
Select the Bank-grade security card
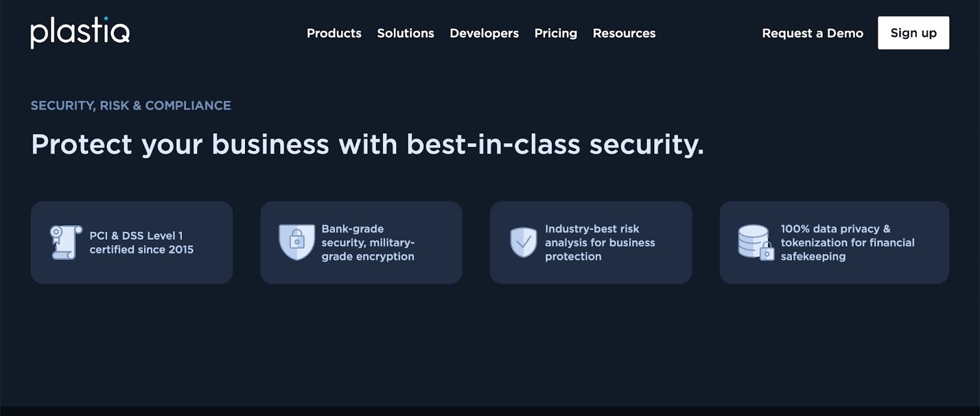(x=361, y=242)
